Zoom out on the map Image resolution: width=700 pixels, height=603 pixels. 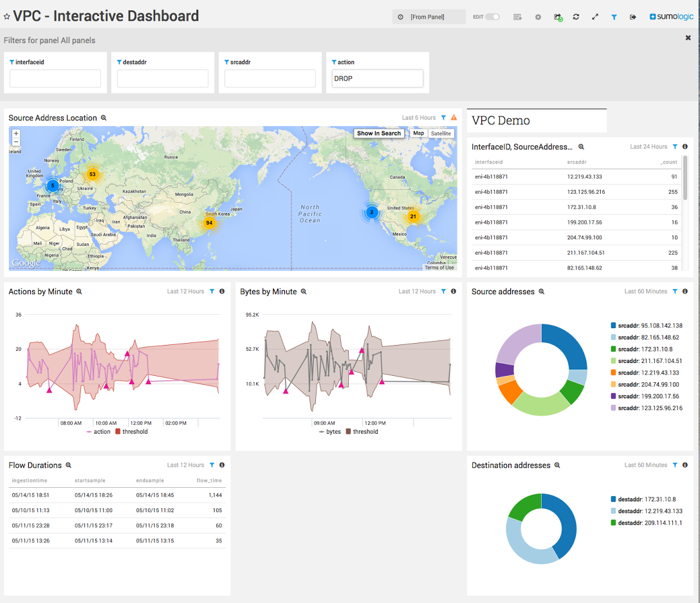coord(16,142)
